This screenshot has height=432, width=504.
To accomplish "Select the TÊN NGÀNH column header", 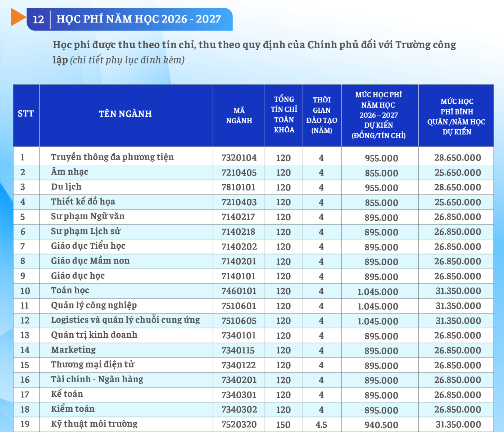I will point(125,114).
